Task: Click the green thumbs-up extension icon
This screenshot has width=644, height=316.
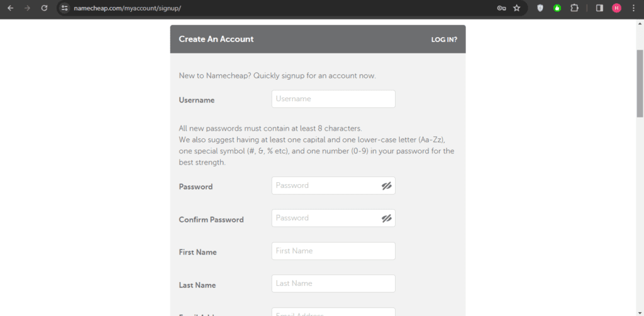Action: (x=557, y=8)
